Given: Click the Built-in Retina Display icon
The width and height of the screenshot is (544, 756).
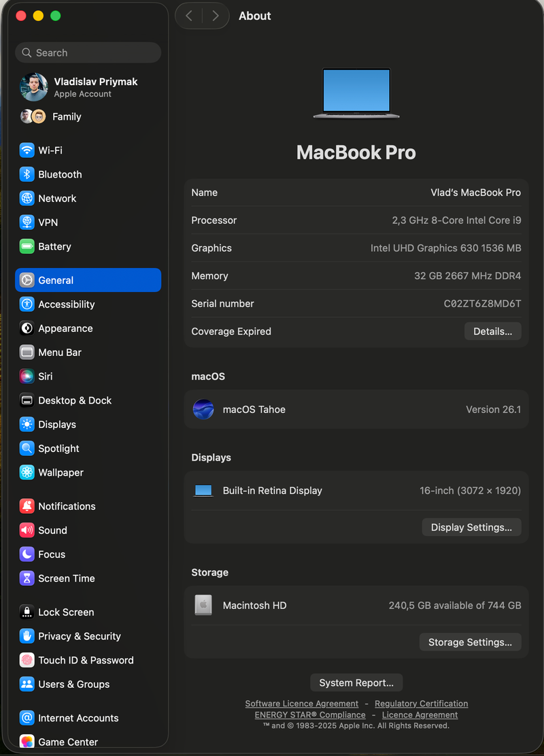Looking at the screenshot, I should pyautogui.click(x=203, y=491).
